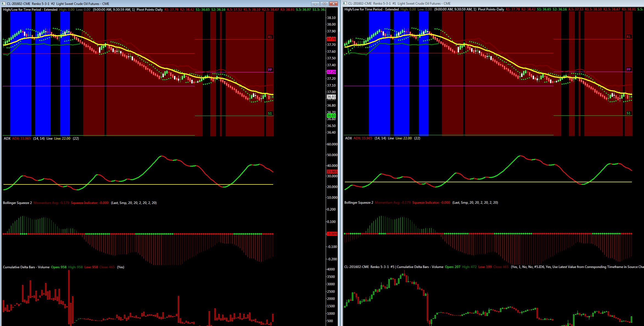Click the S1 pivot label in right chart
Image resolution: width=644 pixels, height=326 pixels.
point(629,113)
